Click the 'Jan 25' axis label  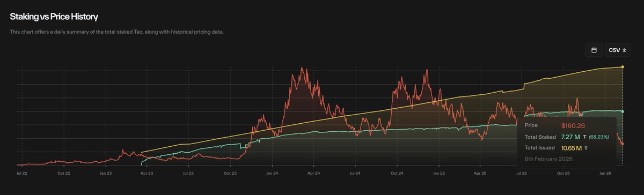438,173
